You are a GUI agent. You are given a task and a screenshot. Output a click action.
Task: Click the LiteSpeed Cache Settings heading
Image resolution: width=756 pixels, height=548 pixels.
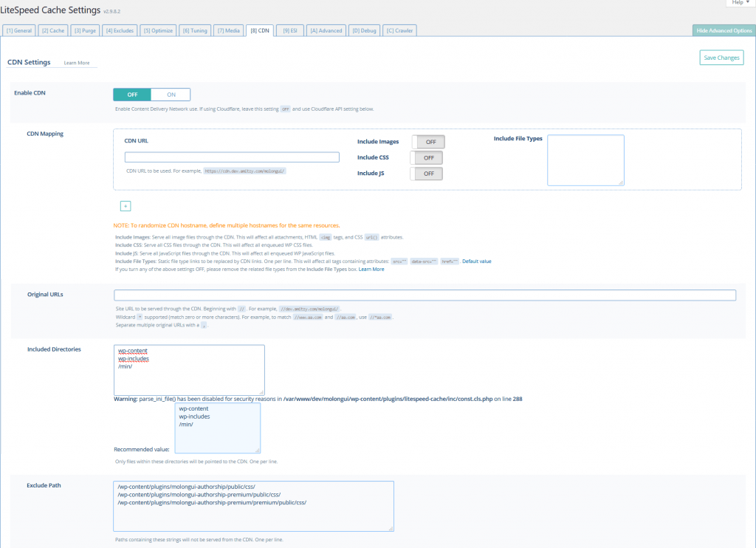tap(50, 10)
